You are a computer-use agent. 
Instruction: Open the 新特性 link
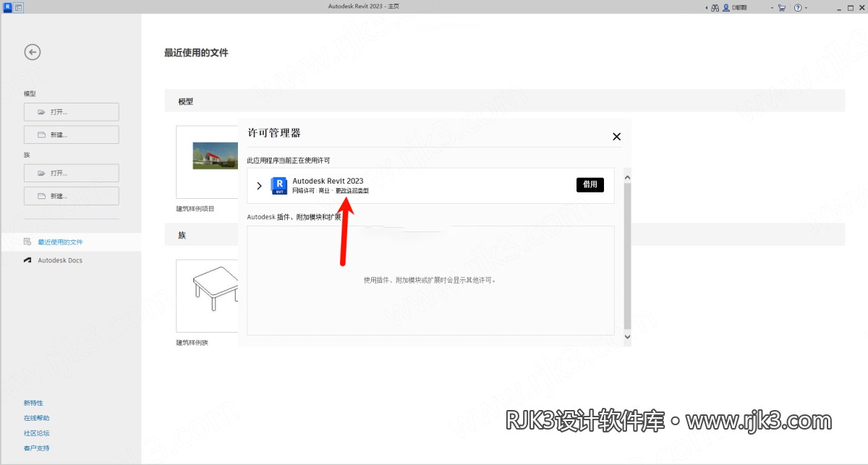pyautogui.click(x=33, y=403)
